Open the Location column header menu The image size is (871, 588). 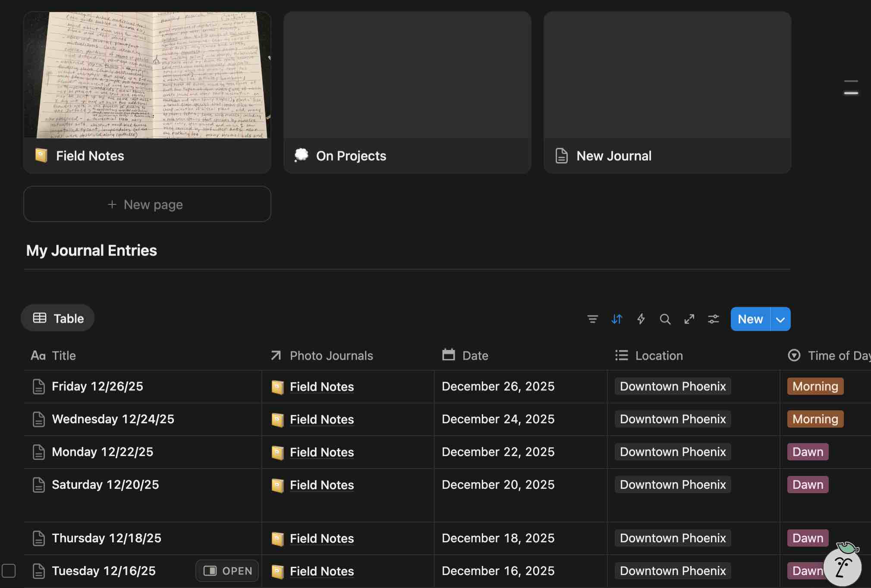pyautogui.click(x=658, y=355)
